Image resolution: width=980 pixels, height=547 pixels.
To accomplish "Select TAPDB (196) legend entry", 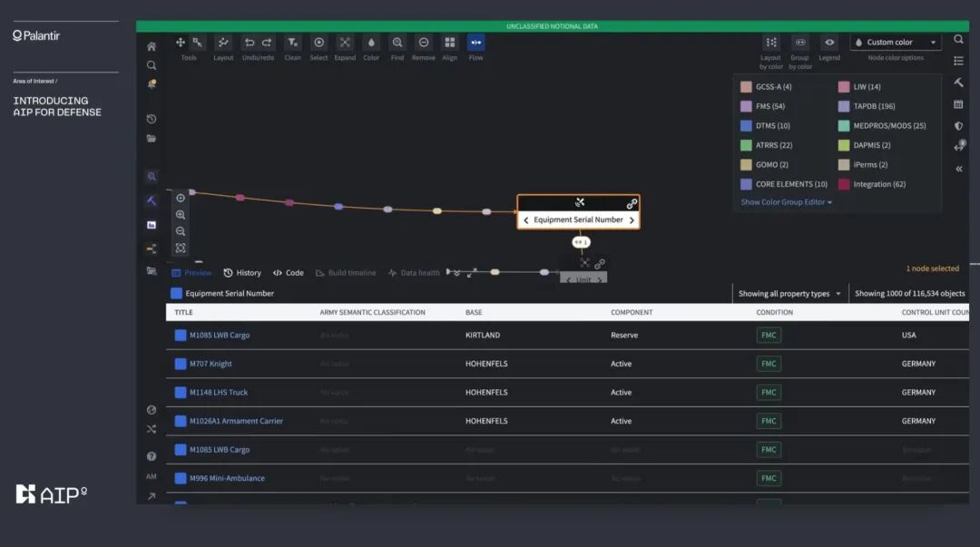I will tap(867, 106).
